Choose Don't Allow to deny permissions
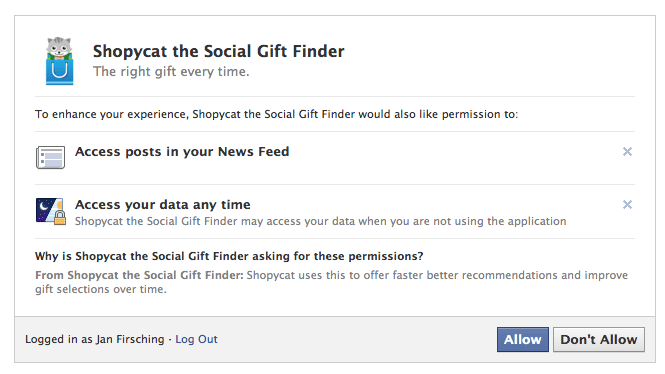This screenshot has width=665, height=374. click(x=599, y=339)
